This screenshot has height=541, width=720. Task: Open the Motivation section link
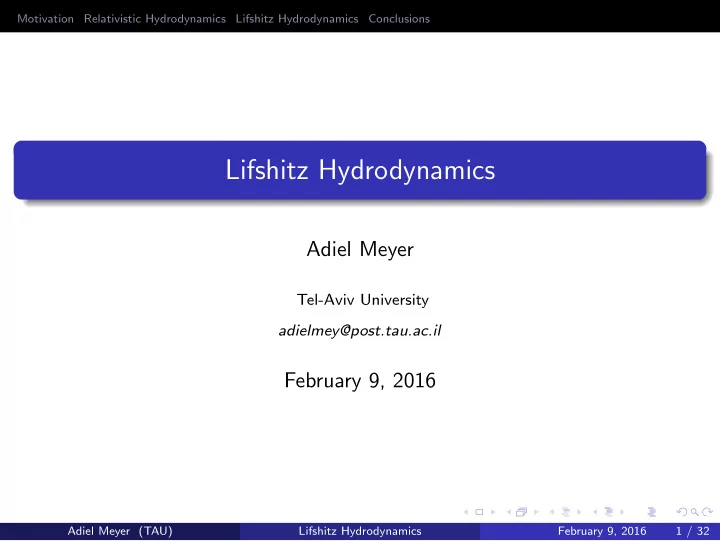click(x=45, y=19)
